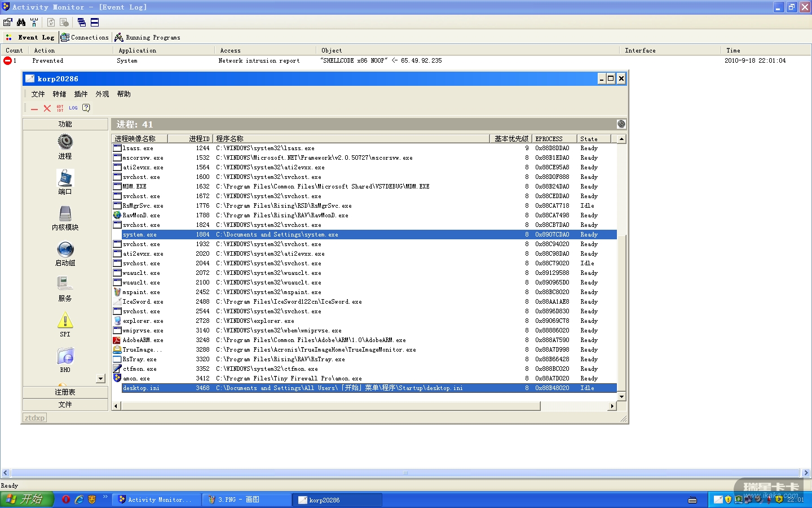This screenshot has width=812, height=508.
Task: Expand the 注册表 registry panel
Action: [x=65, y=392]
